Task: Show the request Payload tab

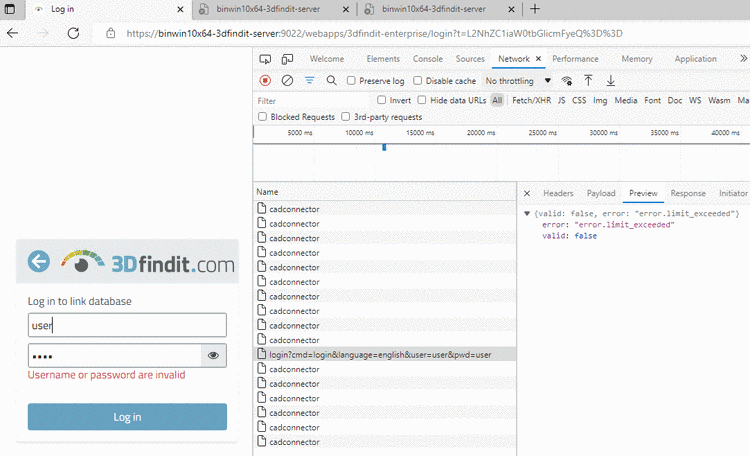Action: [601, 193]
